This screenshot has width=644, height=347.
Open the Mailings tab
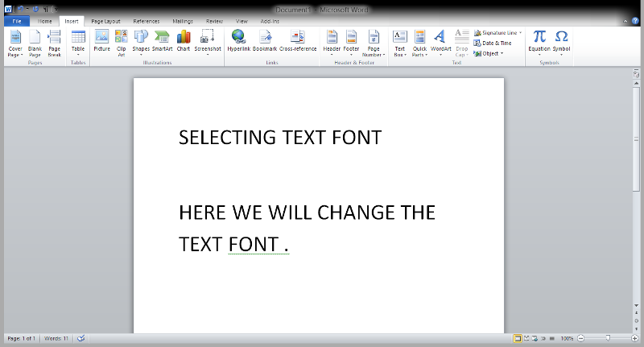[183, 21]
